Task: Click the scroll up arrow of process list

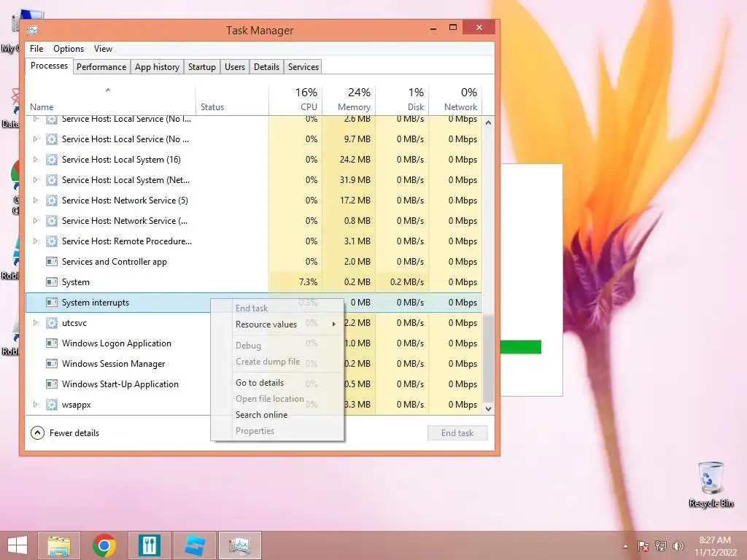Action: [x=488, y=122]
